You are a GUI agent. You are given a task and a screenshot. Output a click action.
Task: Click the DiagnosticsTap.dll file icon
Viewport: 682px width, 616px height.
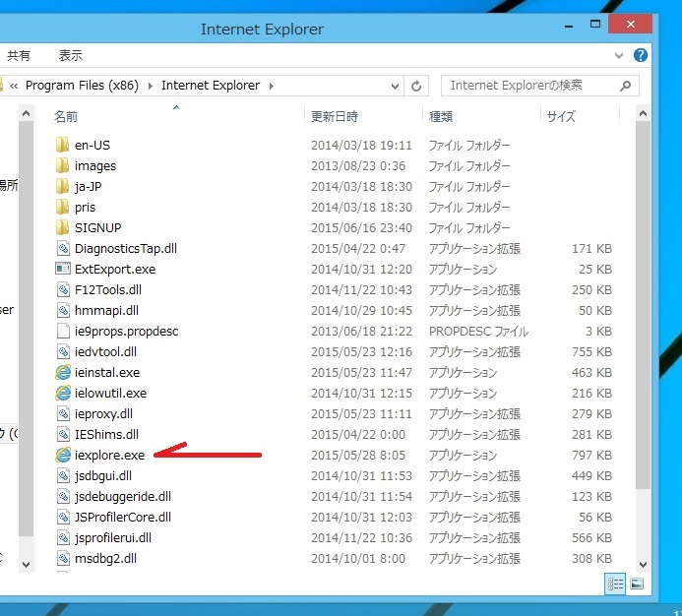pos(63,248)
